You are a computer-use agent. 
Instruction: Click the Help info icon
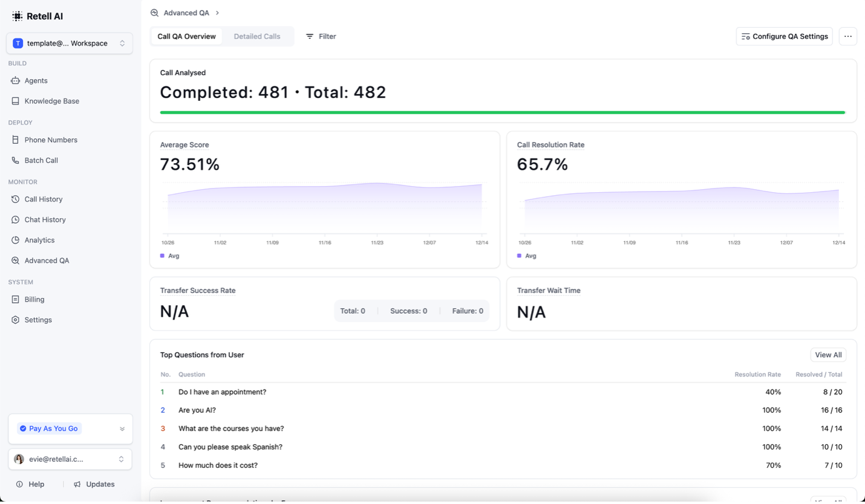[19, 484]
